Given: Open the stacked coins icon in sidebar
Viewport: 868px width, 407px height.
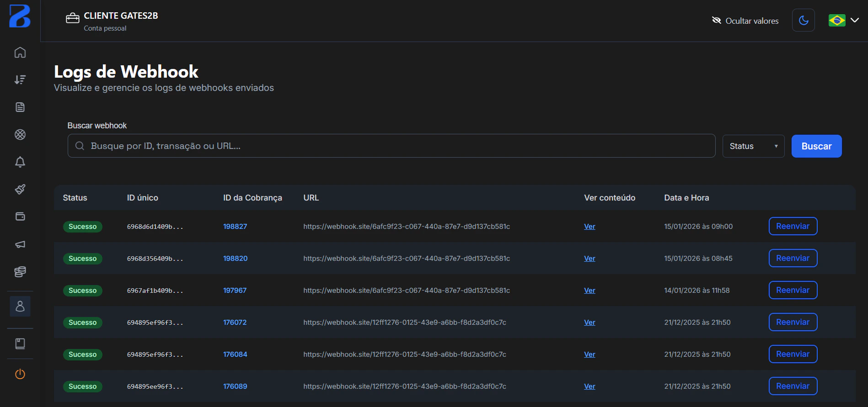Looking at the screenshot, I should 20,272.
